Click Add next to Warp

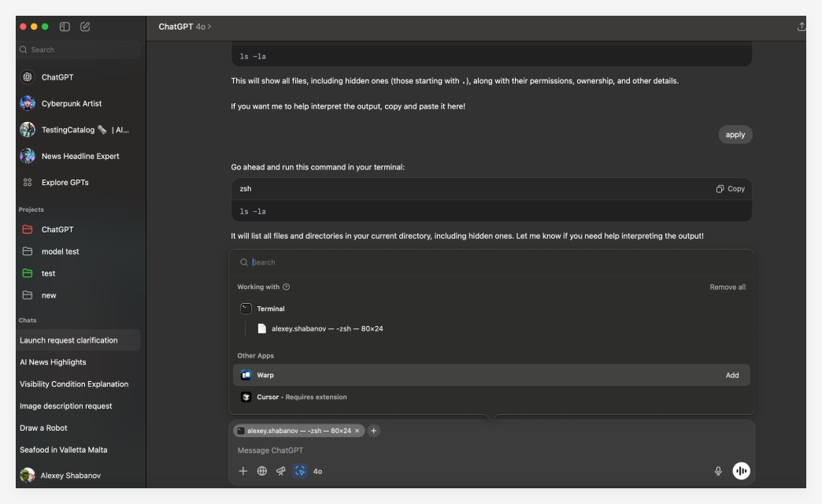tap(733, 376)
